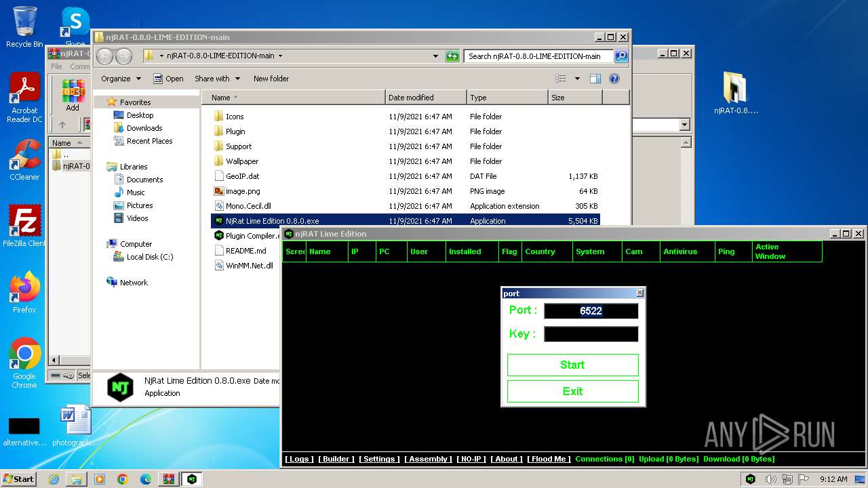Click the Key input field
The width and height of the screenshot is (868, 488).
click(x=591, y=334)
